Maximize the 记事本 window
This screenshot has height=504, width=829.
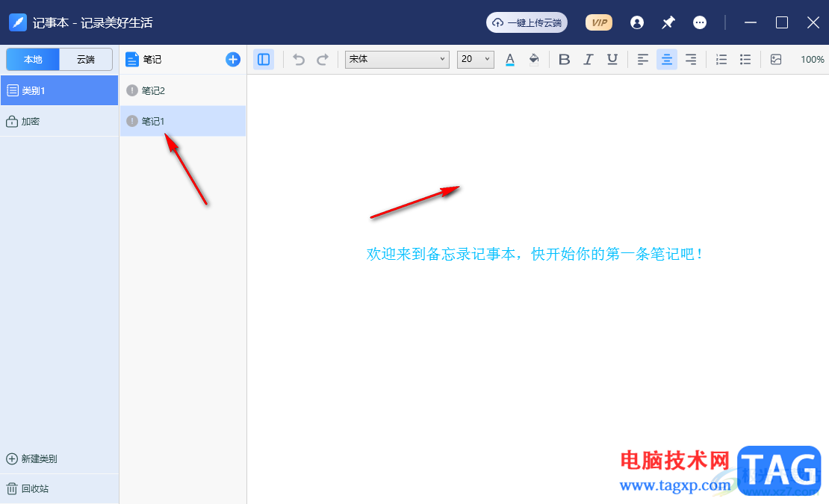point(781,22)
